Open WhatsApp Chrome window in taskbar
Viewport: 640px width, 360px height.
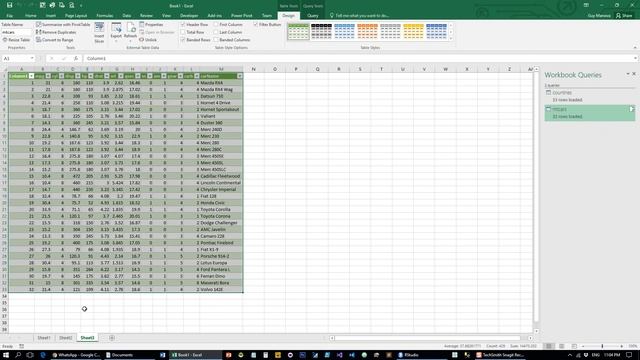point(76,355)
